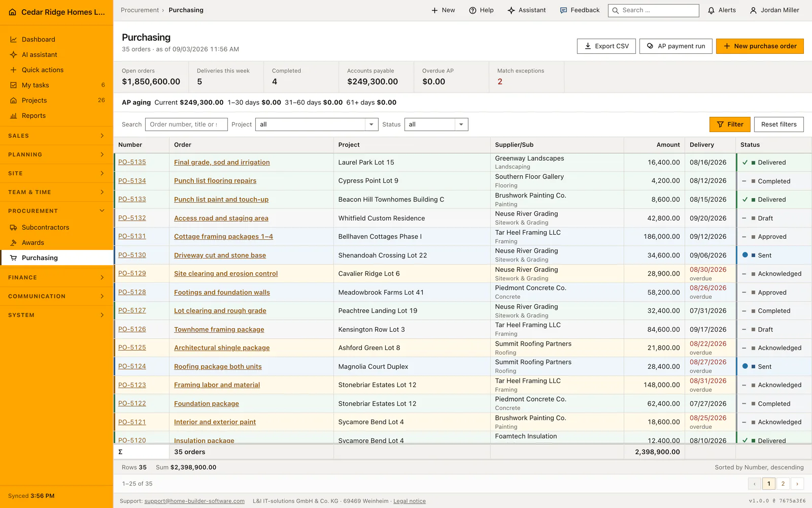The image size is (812, 508).
Task: Click the Quick actions plus icon
Action: coord(14,70)
